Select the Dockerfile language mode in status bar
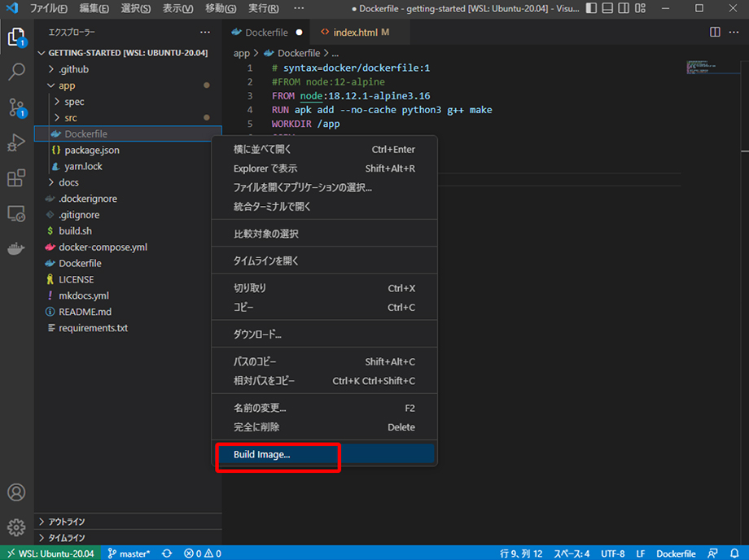 676,553
